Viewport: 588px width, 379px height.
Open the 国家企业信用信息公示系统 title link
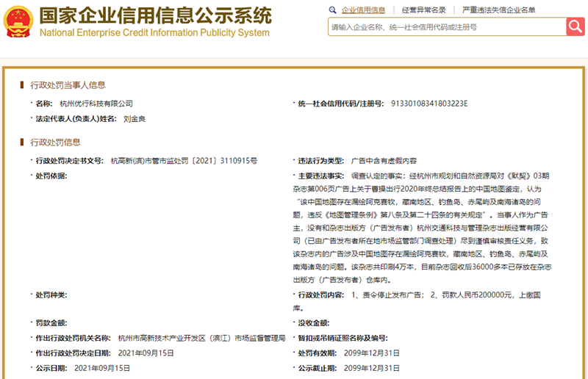click(156, 15)
